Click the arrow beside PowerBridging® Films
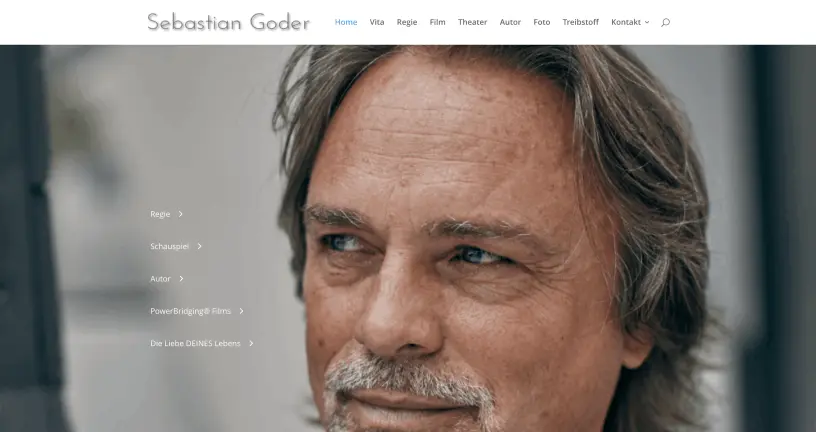Screen dimensions: 816x432 241,311
